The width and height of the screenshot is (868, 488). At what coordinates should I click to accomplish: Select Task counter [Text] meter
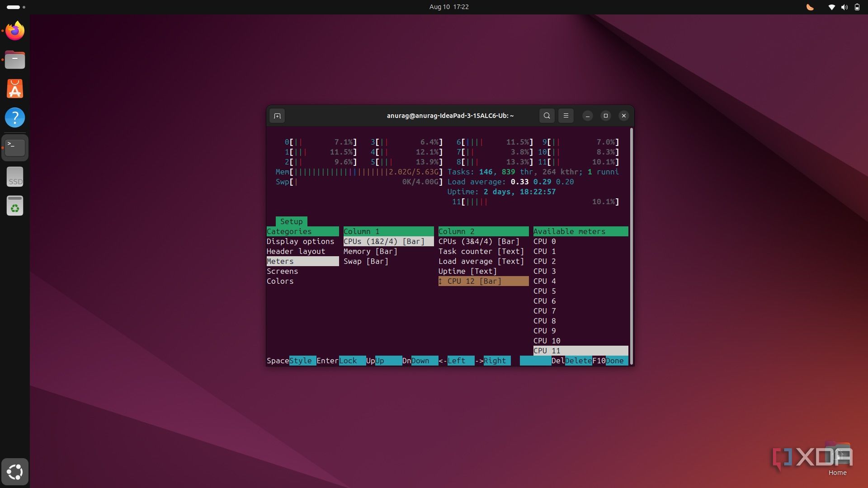click(481, 251)
